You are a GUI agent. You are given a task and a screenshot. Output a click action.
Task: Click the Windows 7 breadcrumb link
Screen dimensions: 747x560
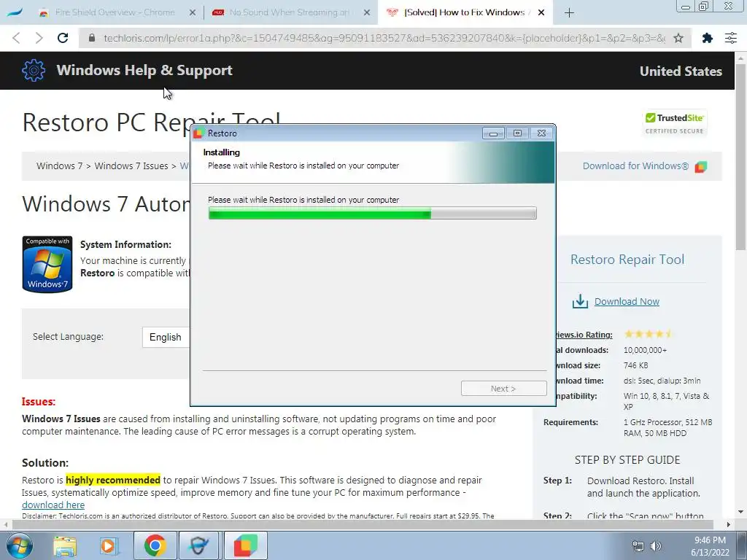pos(59,166)
